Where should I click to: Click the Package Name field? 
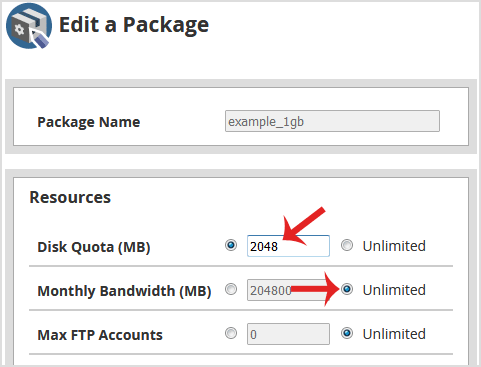point(332,121)
